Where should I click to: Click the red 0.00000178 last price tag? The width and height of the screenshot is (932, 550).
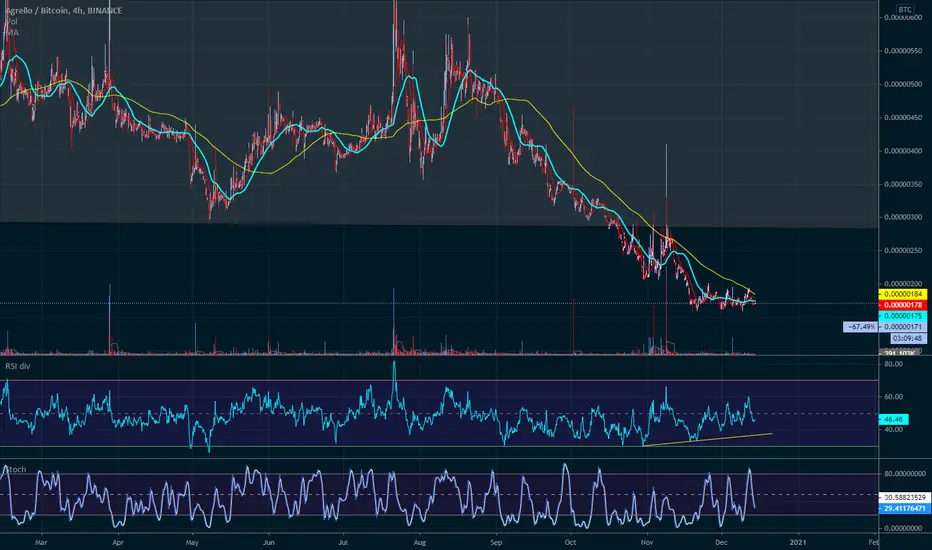coord(902,305)
